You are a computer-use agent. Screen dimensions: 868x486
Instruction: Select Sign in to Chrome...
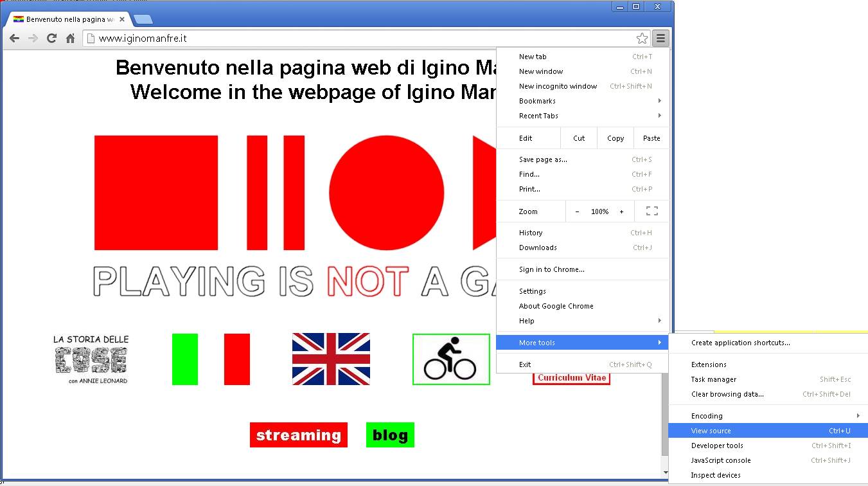(583, 269)
